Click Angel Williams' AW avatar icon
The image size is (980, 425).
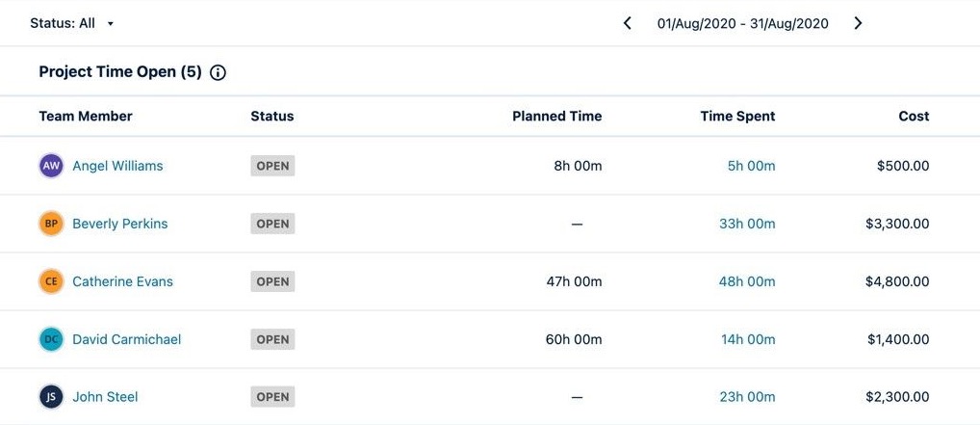tap(52, 166)
